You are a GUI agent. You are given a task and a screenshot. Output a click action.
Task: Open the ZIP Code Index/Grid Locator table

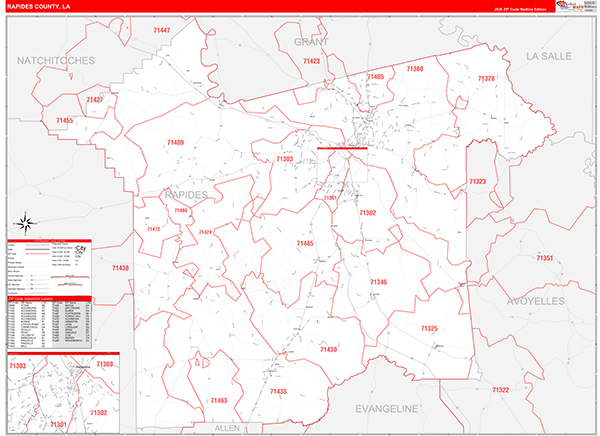pyautogui.click(x=49, y=322)
